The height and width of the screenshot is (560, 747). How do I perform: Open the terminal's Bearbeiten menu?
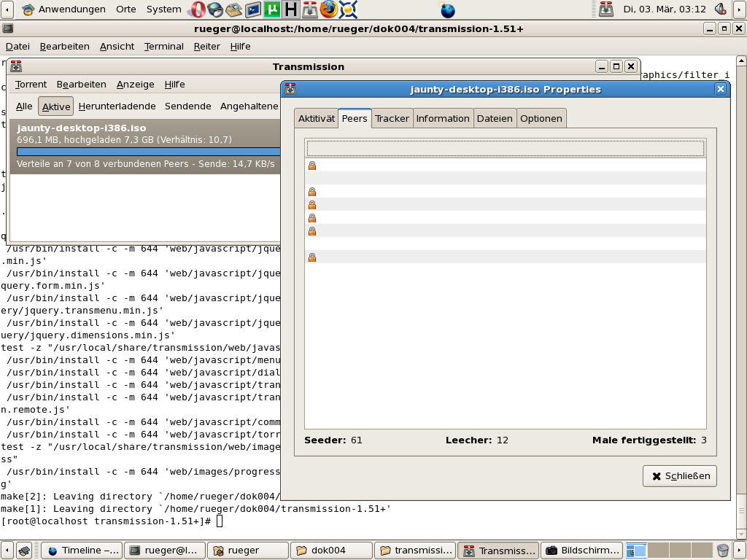[64, 46]
